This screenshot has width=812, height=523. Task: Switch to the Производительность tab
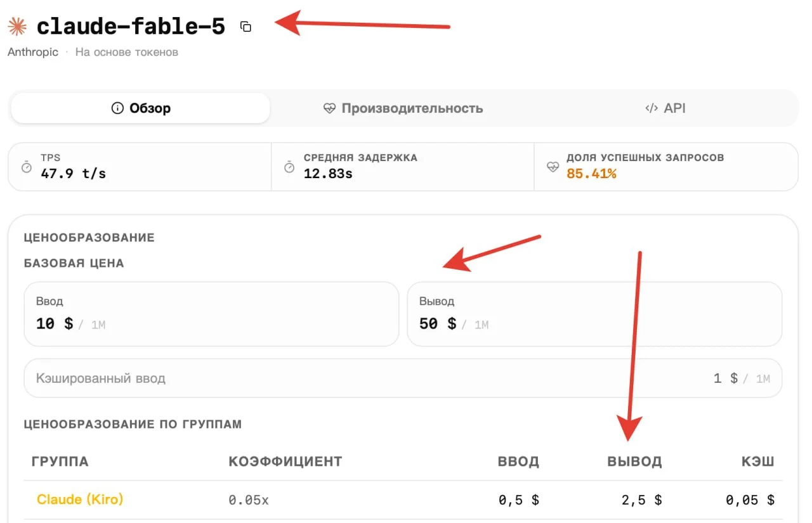(x=403, y=108)
